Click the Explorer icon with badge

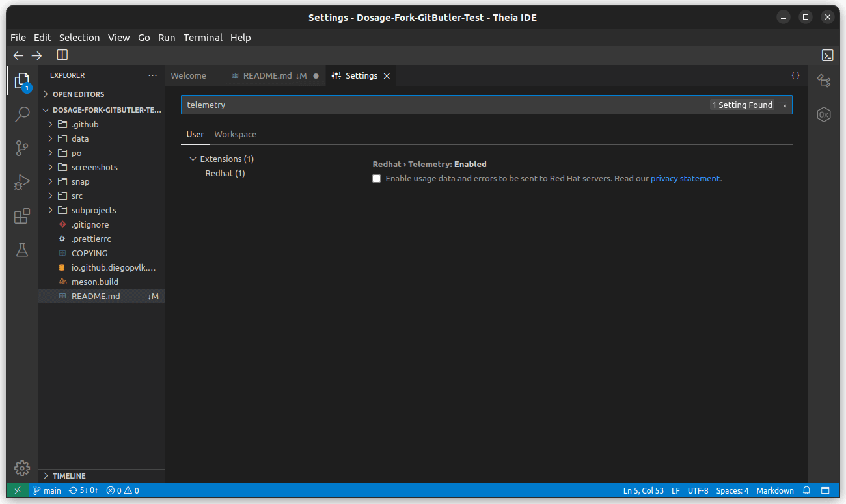coord(21,81)
